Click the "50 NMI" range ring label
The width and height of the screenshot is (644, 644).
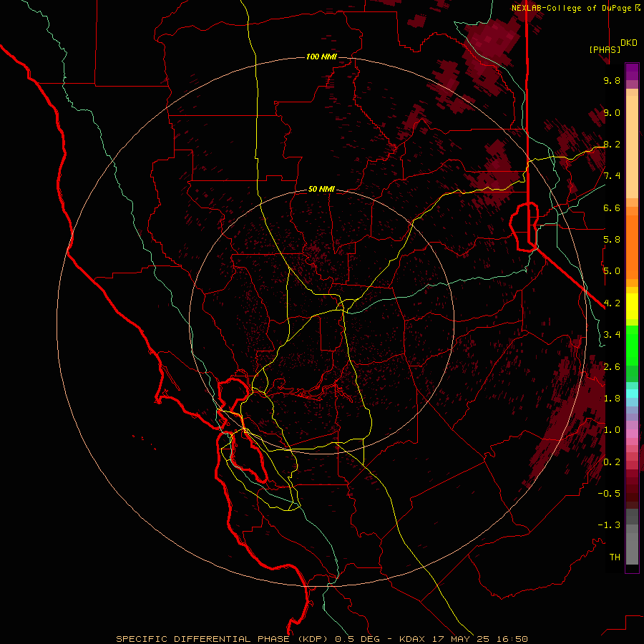321,189
